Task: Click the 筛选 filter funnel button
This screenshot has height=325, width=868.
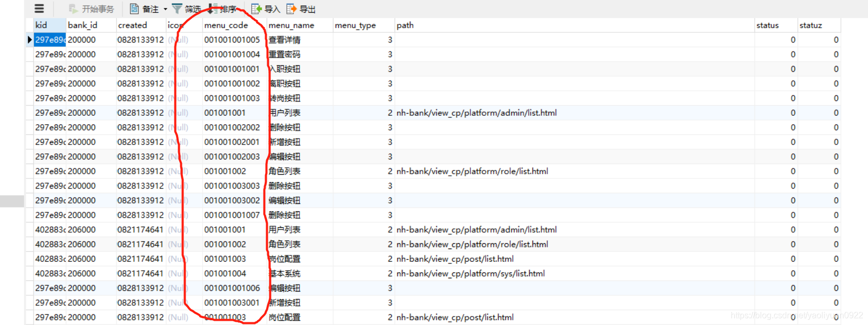Action: [186, 9]
